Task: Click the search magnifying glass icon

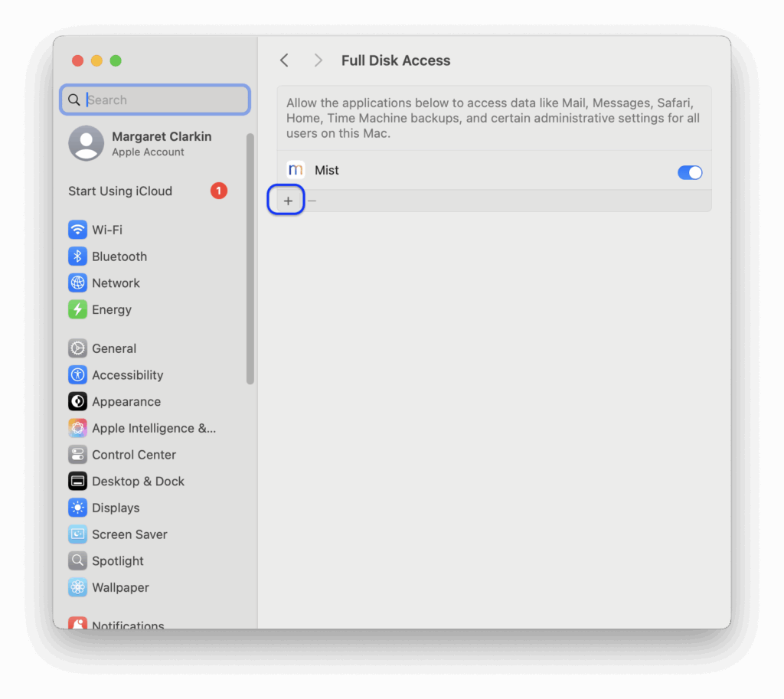Action: pos(74,100)
